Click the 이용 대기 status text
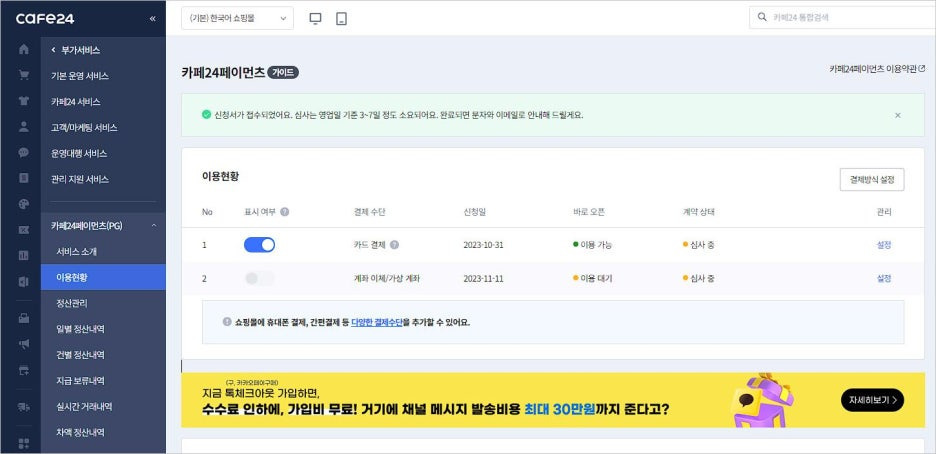The image size is (936, 454). pyautogui.click(x=596, y=278)
